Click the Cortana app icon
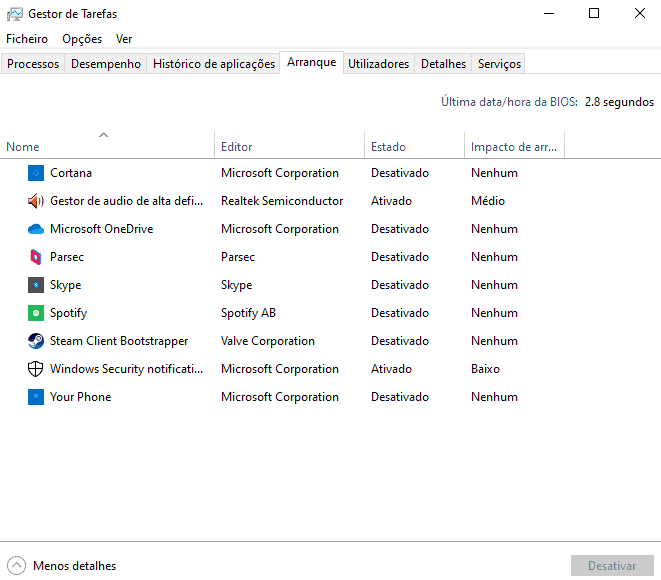 (x=36, y=173)
